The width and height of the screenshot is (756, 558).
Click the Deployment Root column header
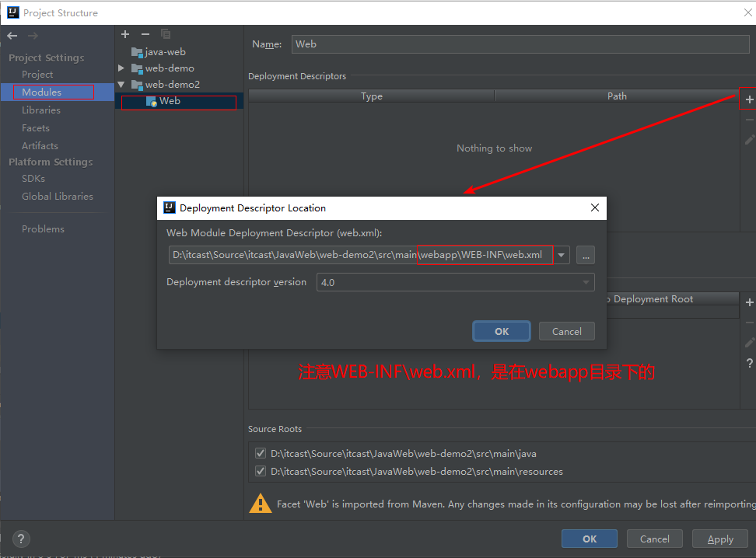[x=673, y=298]
